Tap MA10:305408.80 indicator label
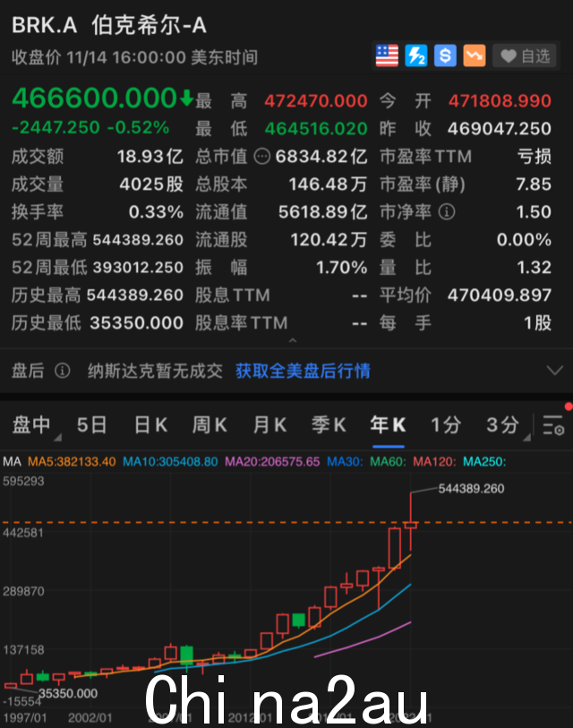573x728 pixels. 170,461
